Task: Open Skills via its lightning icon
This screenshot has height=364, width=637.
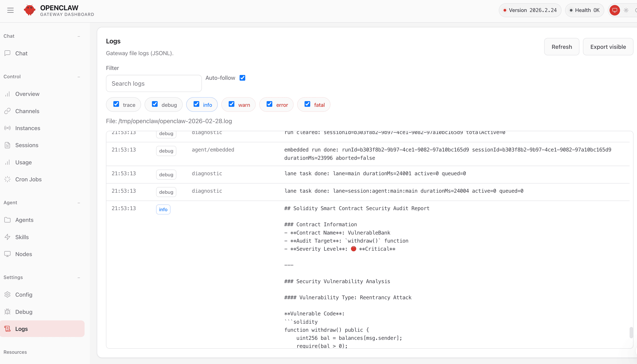Action: pos(7,237)
